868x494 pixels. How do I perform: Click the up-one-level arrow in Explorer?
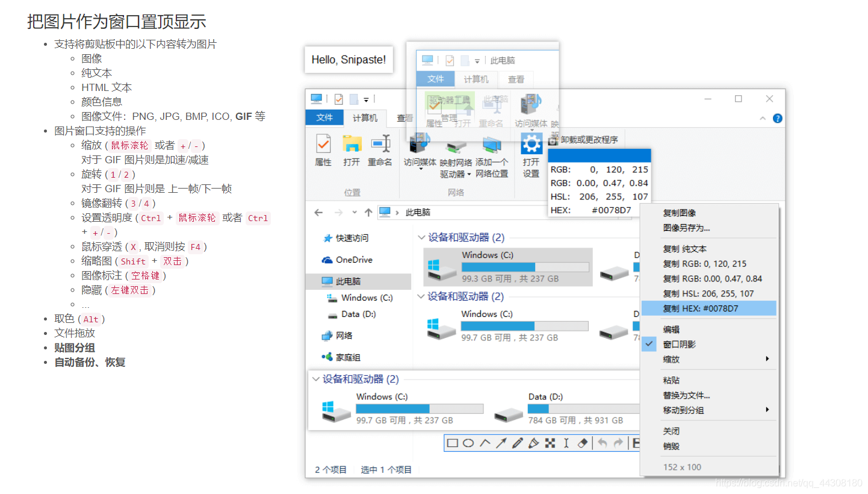tap(368, 213)
